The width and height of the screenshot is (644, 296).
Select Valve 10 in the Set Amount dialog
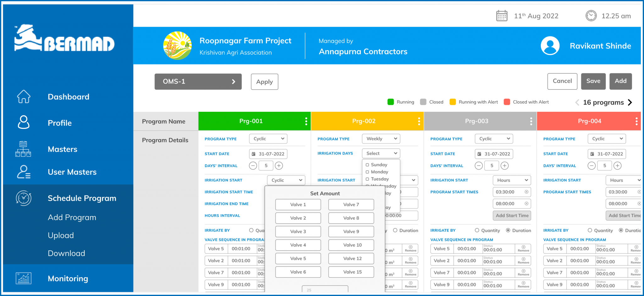(351, 245)
